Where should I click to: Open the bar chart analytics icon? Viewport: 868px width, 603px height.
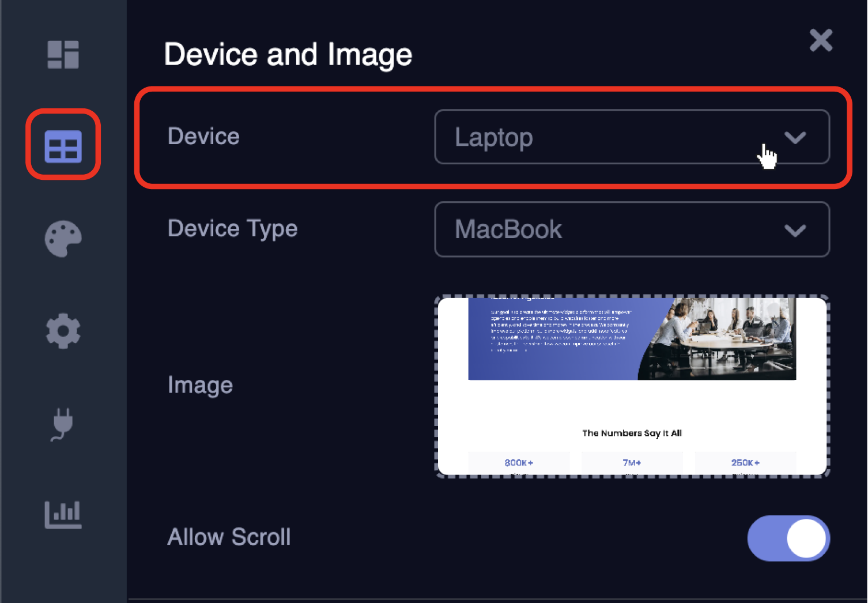[x=63, y=514]
